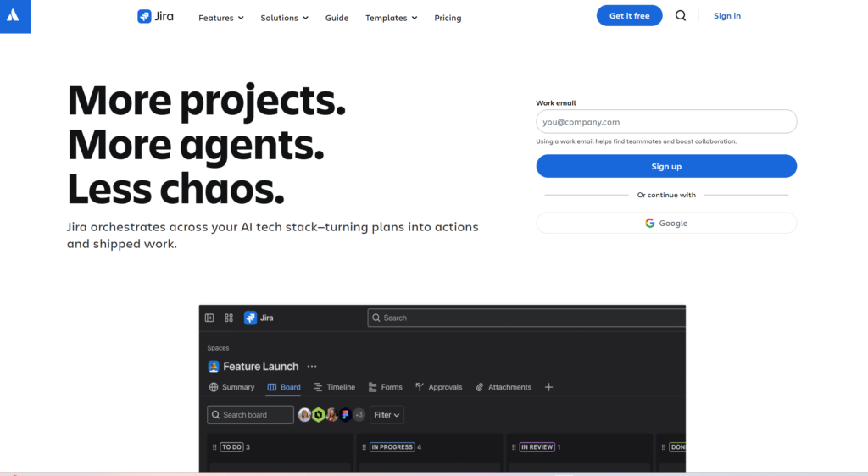
Task: Click the Get it free button
Action: pyautogui.click(x=630, y=15)
